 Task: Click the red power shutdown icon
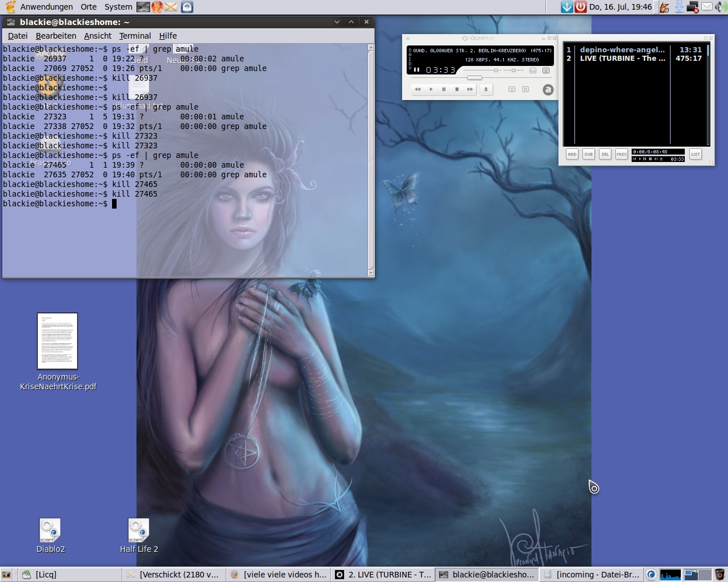tap(581, 7)
